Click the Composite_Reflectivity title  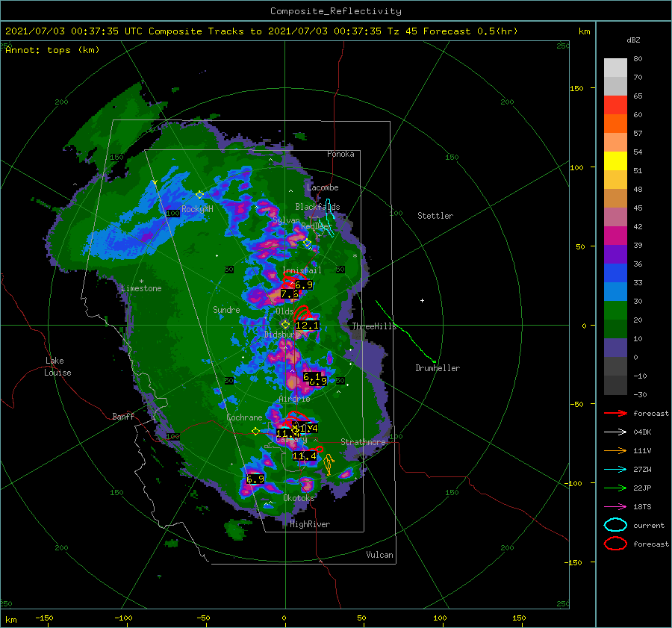336,11
